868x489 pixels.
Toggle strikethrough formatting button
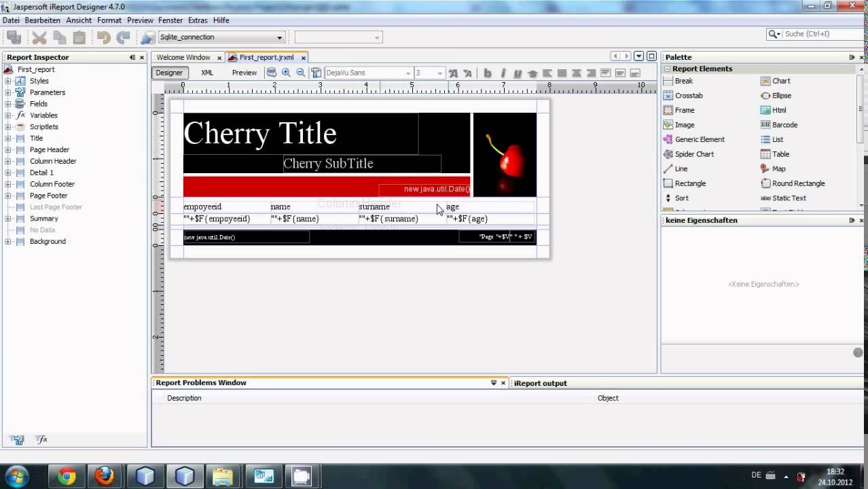[532, 73]
